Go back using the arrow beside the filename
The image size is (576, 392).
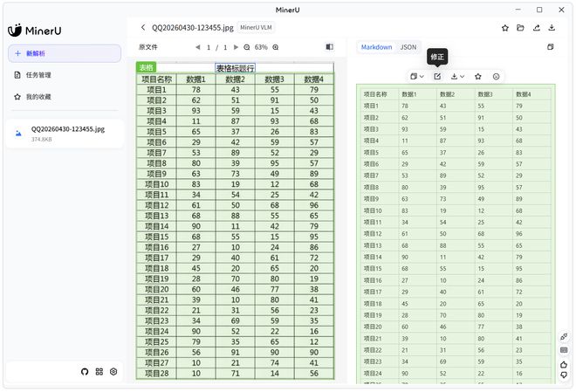point(143,28)
